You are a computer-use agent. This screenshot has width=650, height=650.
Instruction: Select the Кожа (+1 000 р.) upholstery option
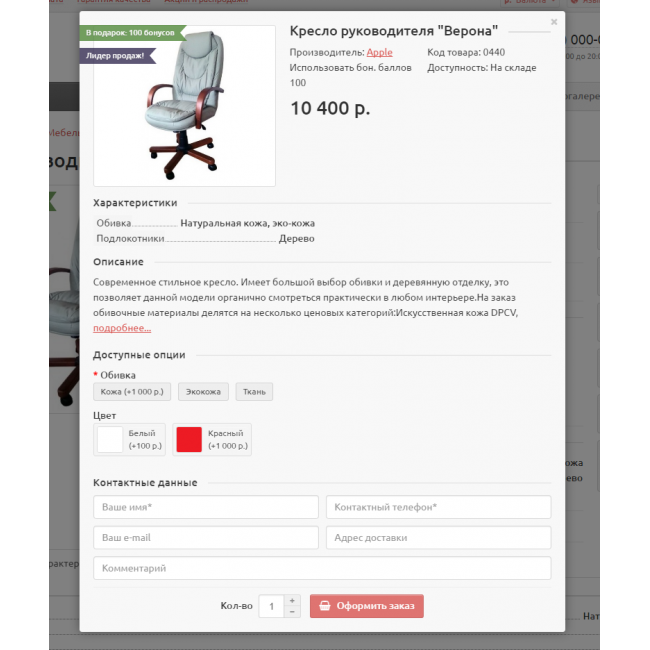(x=132, y=392)
